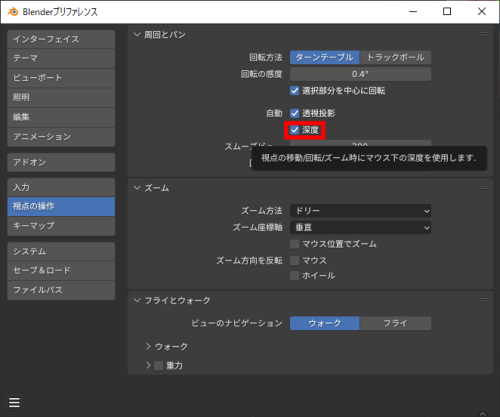
Task: Open ファイルパス preferences tab
Action: 61,290
